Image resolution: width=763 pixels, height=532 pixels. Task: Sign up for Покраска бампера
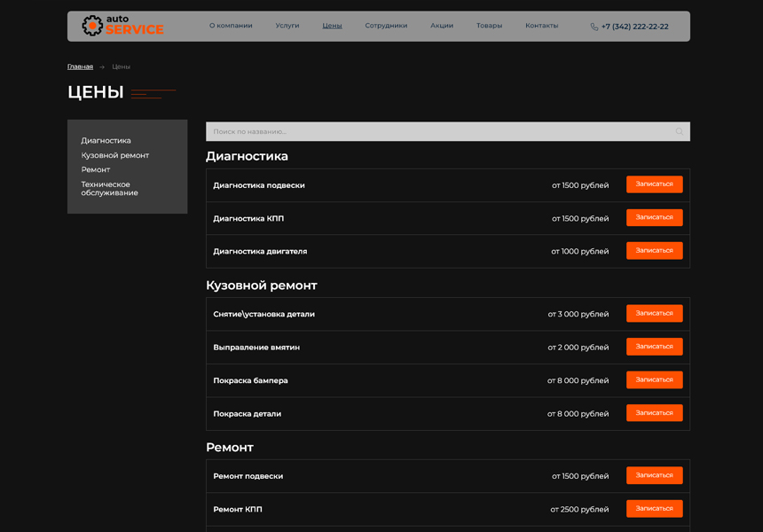[x=654, y=380]
